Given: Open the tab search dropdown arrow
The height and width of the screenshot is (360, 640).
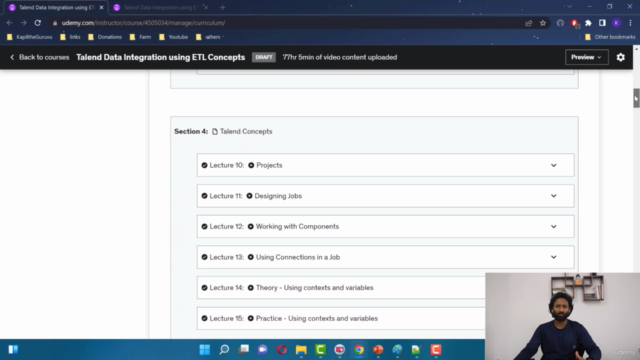Looking at the screenshot, I should tap(569, 7).
